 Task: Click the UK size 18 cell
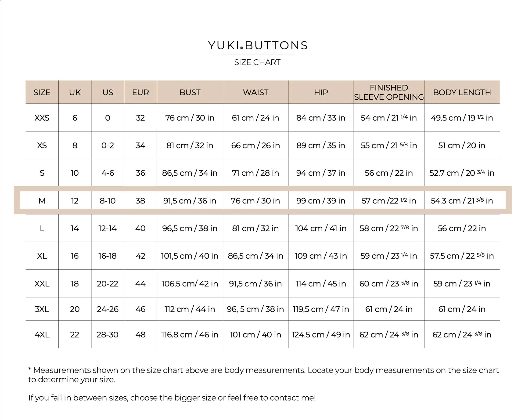75,284
